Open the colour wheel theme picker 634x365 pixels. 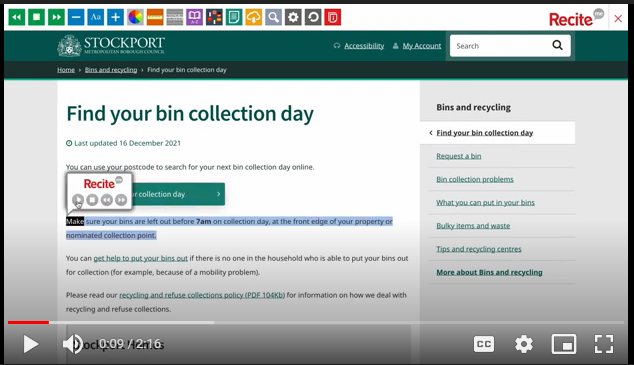pyautogui.click(x=135, y=17)
